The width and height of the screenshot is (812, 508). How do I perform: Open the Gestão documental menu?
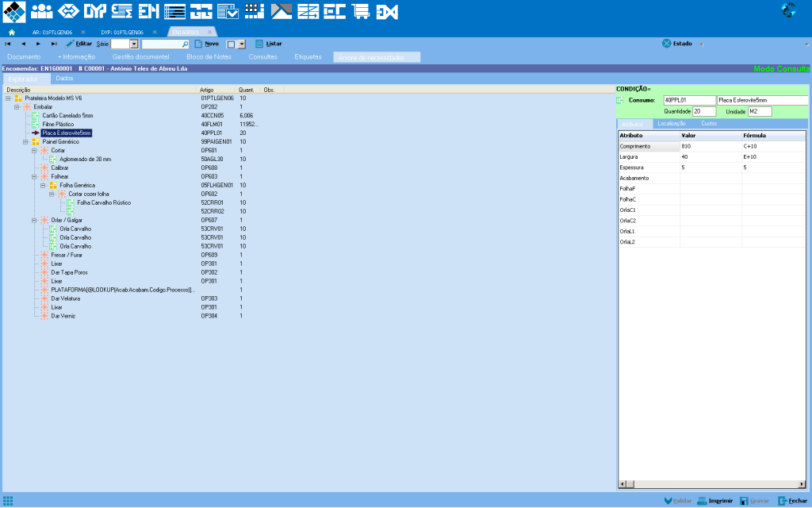(140, 57)
